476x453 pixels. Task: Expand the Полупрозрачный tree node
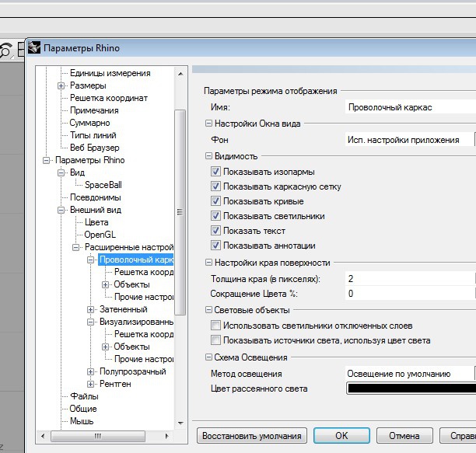[x=90, y=371]
